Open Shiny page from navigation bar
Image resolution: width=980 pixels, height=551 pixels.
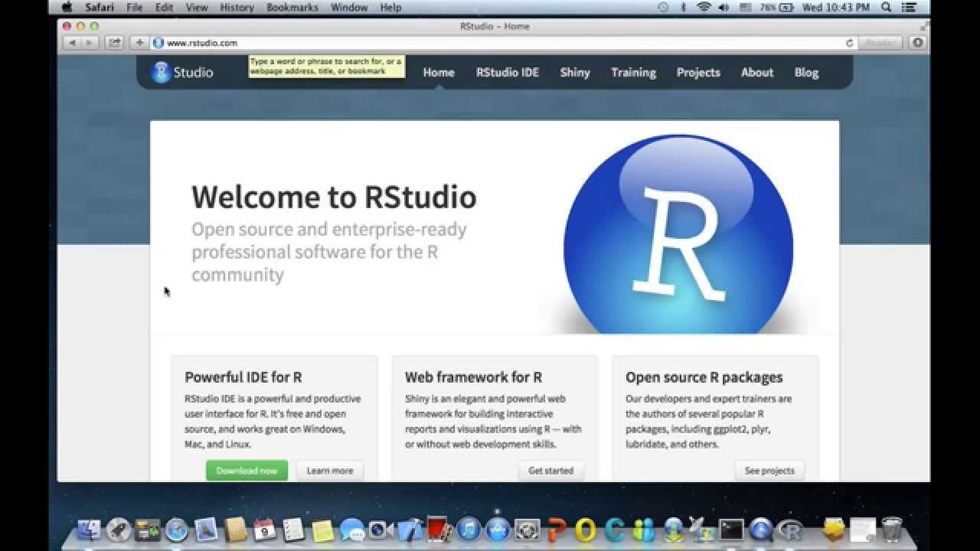[575, 72]
